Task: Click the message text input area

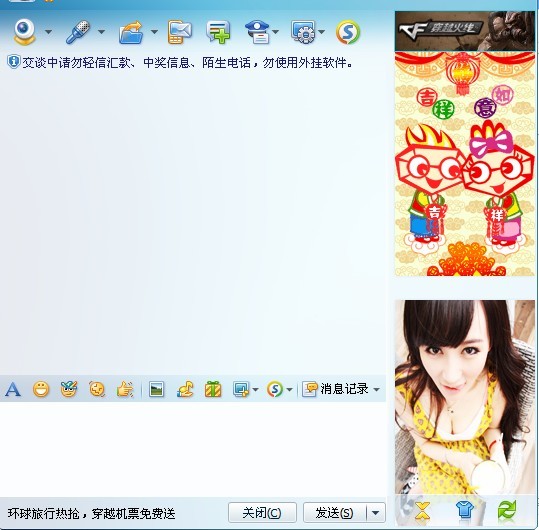Action: click(x=192, y=449)
